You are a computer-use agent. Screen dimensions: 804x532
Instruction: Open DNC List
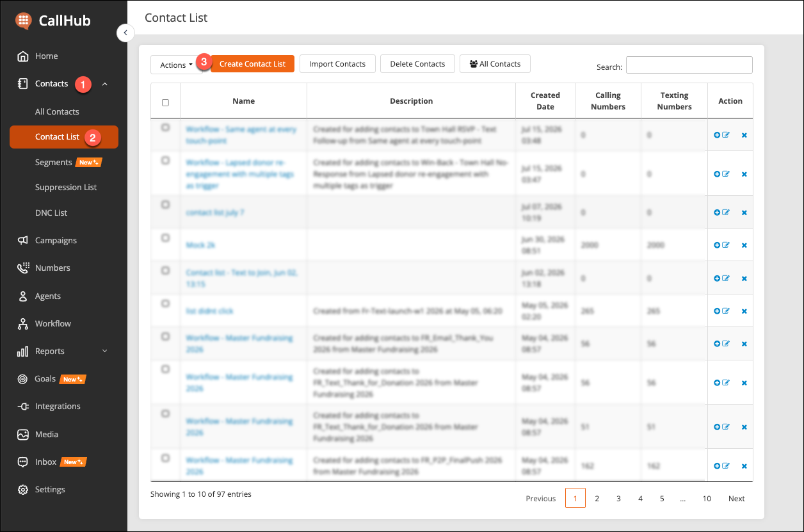point(51,213)
